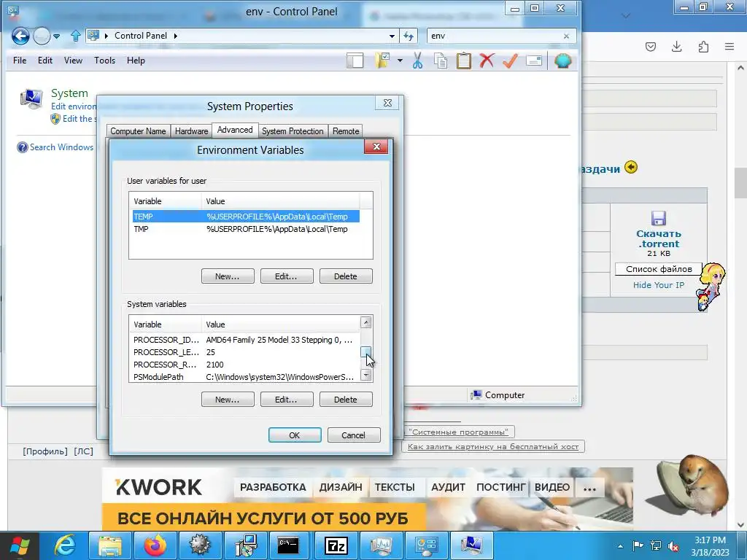747x560 pixels.
Task: Go back in Control Panel navigation
Action: (20, 36)
